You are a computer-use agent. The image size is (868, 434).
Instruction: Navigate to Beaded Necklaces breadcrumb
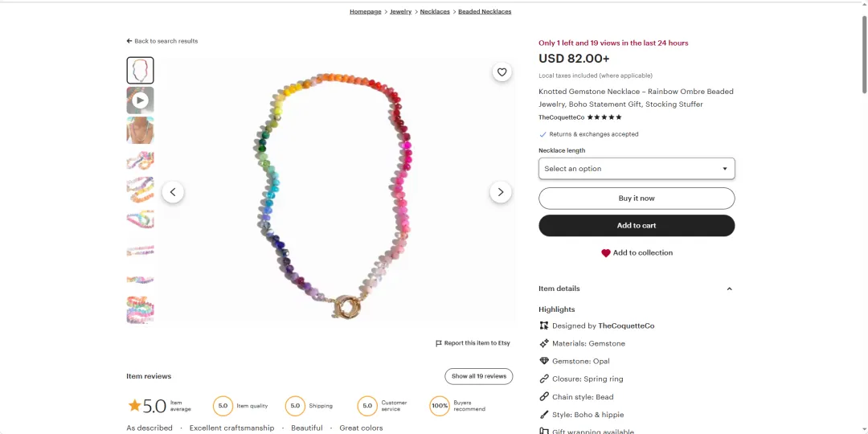pos(485,12)
